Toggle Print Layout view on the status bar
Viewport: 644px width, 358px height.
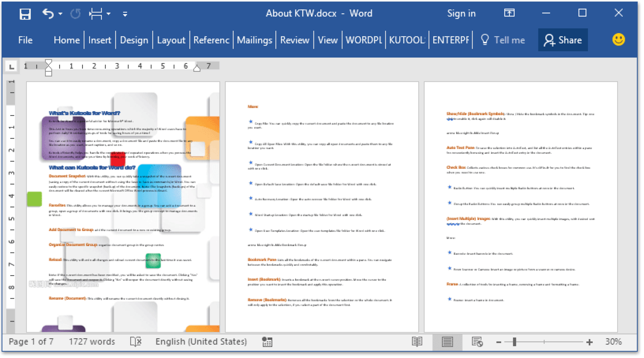pyautogui.click(x=447, y=342)
